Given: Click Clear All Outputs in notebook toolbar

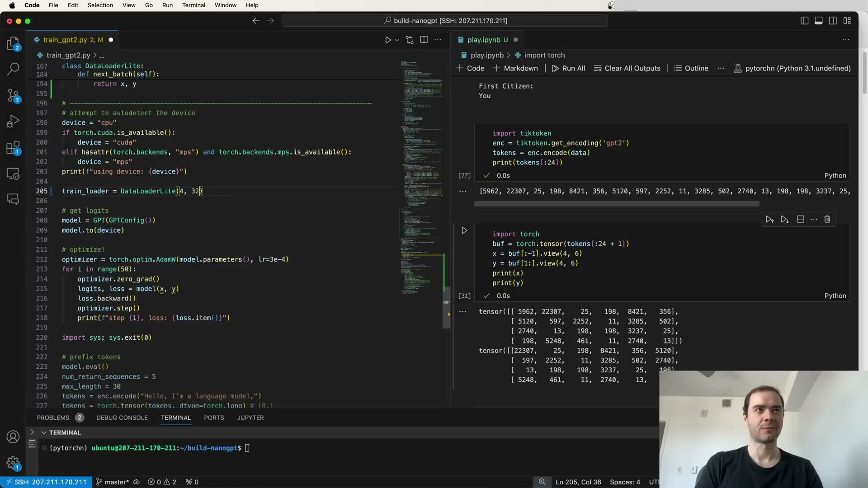Looking at the screenshot, I should pyautogui.click(x=627, y=68).
